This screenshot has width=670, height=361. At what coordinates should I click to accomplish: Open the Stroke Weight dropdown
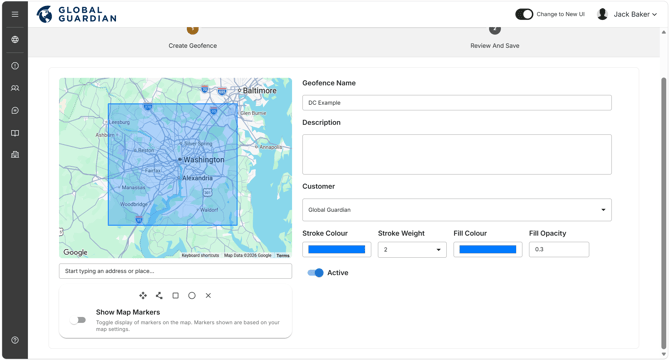412,249
